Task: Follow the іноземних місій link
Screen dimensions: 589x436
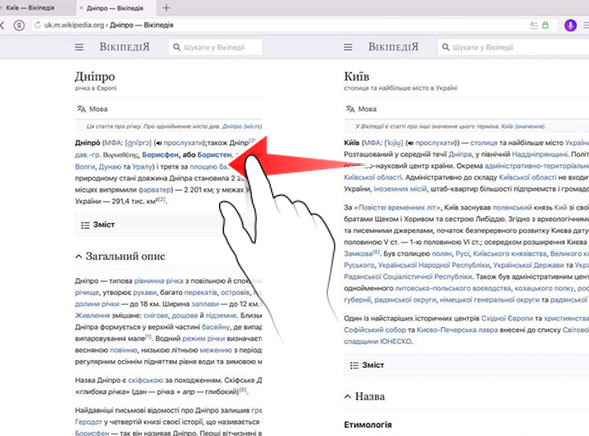Action: click(x=400, y=189)
